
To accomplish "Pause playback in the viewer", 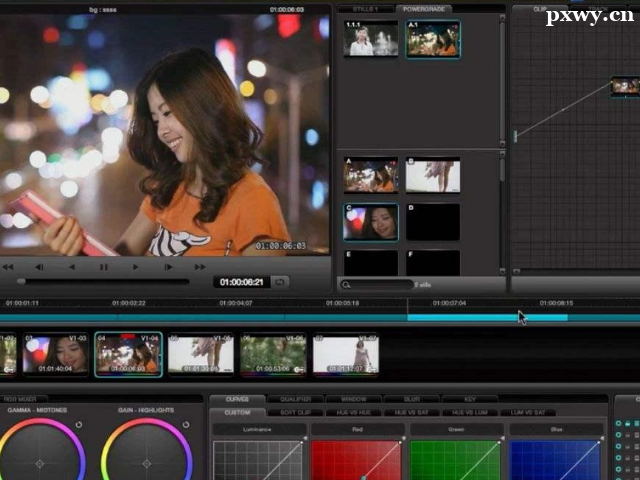I will (104, 267).
